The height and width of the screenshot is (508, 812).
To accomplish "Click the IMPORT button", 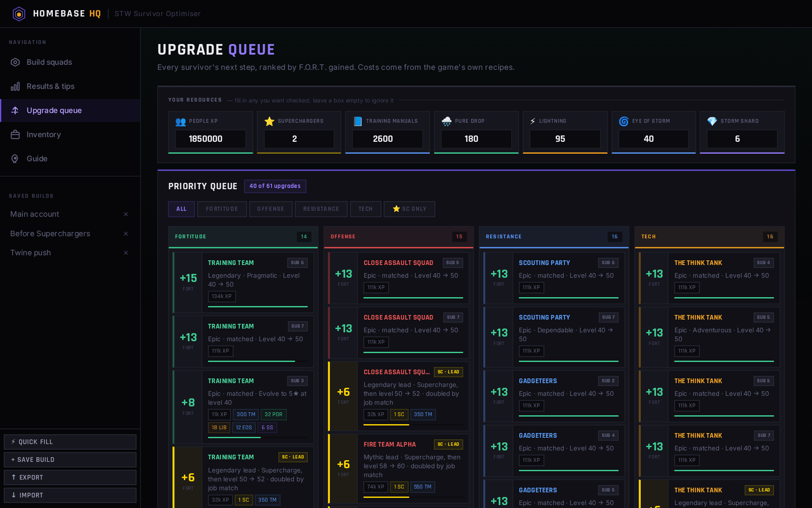I will (70, 495).
